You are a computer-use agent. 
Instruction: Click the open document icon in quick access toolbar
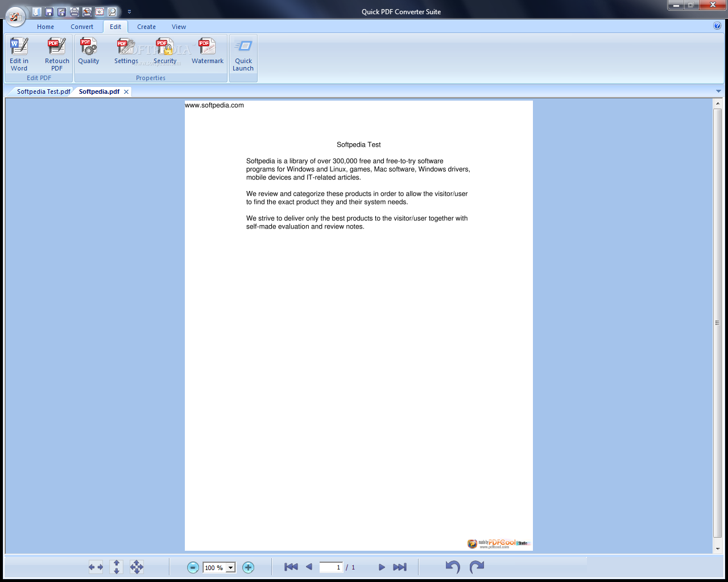pyautogui.click(x=37, y=11)
